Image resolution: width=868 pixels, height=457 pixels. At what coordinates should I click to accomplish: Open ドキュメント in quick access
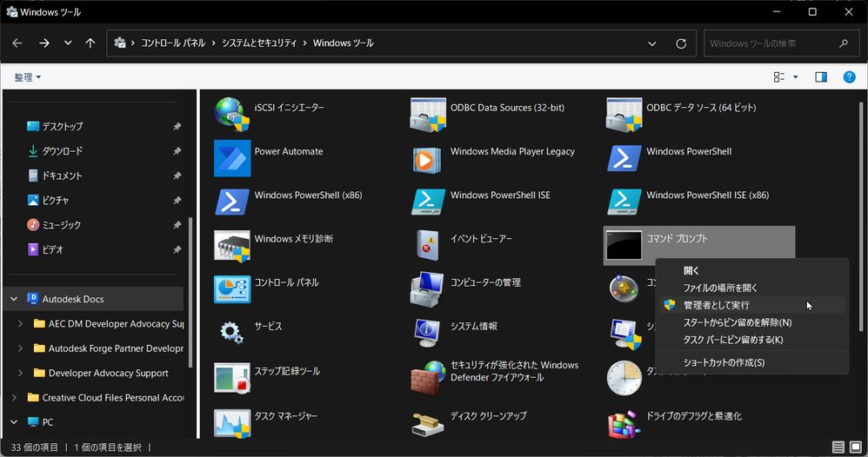coord(62,176)
